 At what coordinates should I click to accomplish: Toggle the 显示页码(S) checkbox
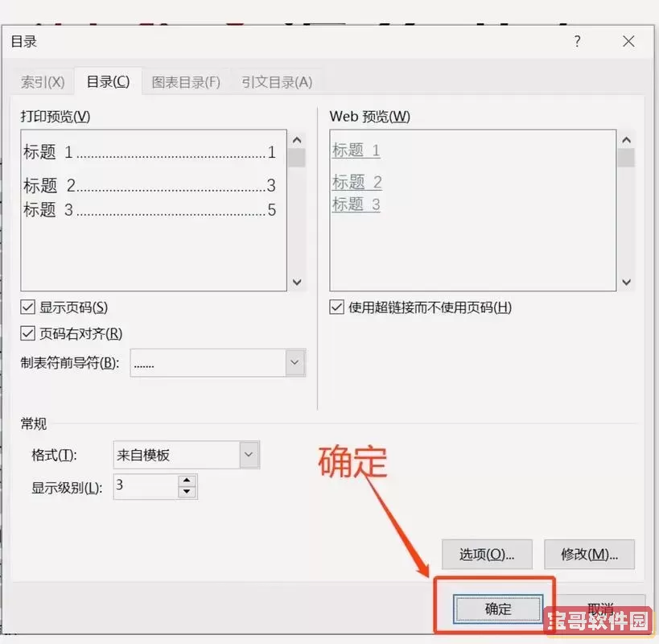coord(27,308)
